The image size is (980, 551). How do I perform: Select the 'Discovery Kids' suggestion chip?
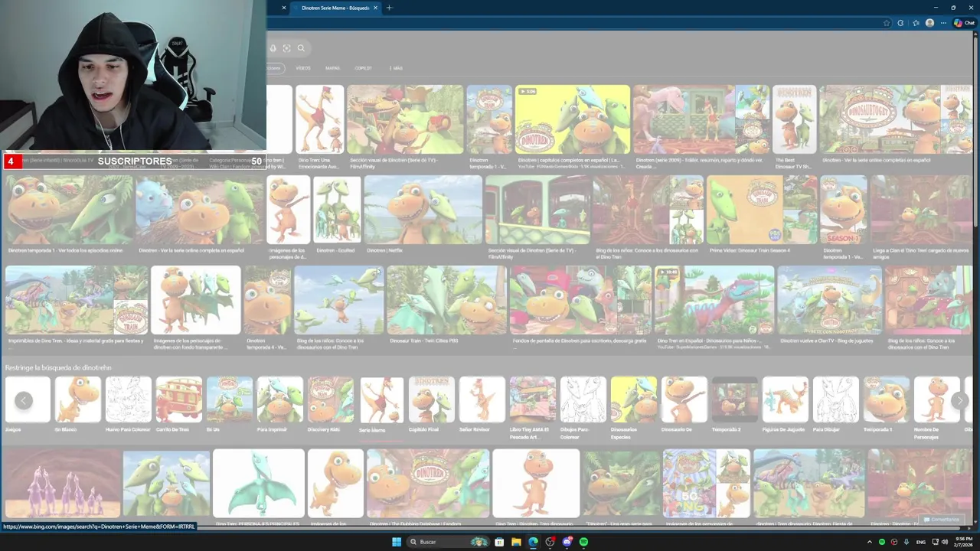(331, 404)
